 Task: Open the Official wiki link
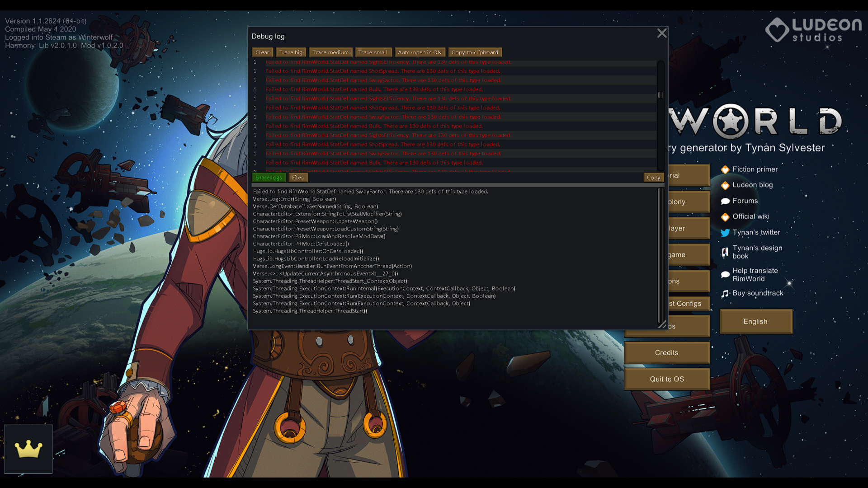[x=751, y=217]
